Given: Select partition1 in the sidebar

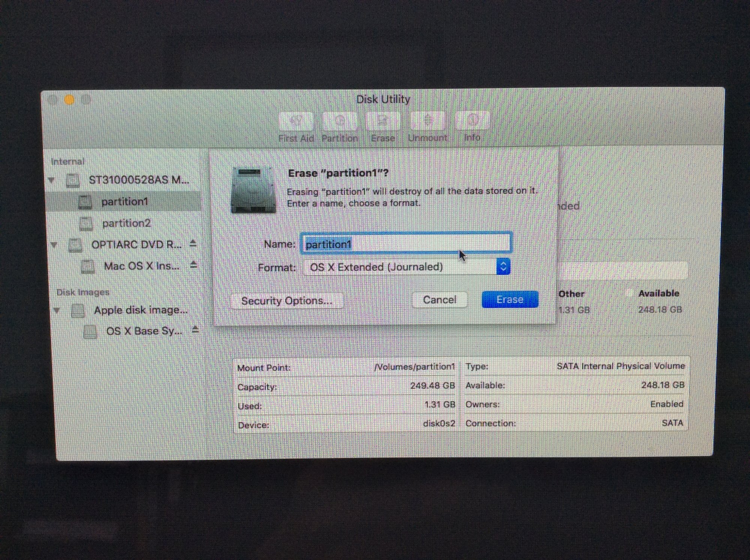Looking at the screenshot, I should coord(124,202).
